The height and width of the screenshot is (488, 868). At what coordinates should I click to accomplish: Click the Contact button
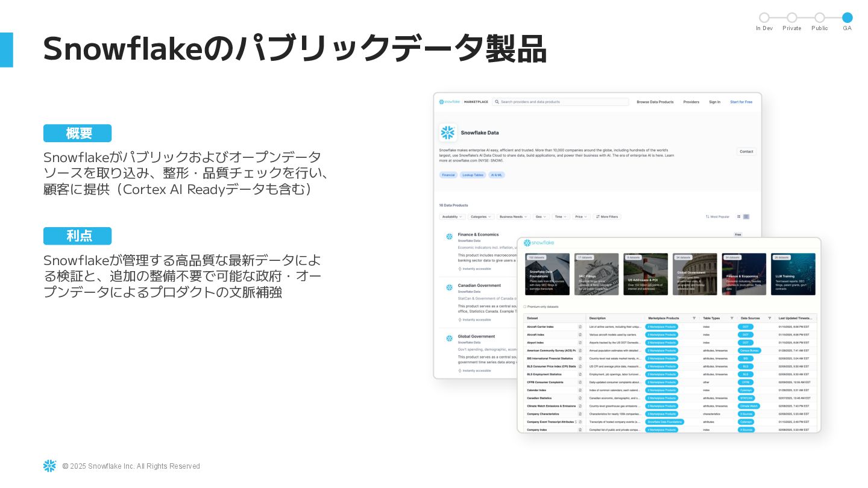tap(746, 151)
